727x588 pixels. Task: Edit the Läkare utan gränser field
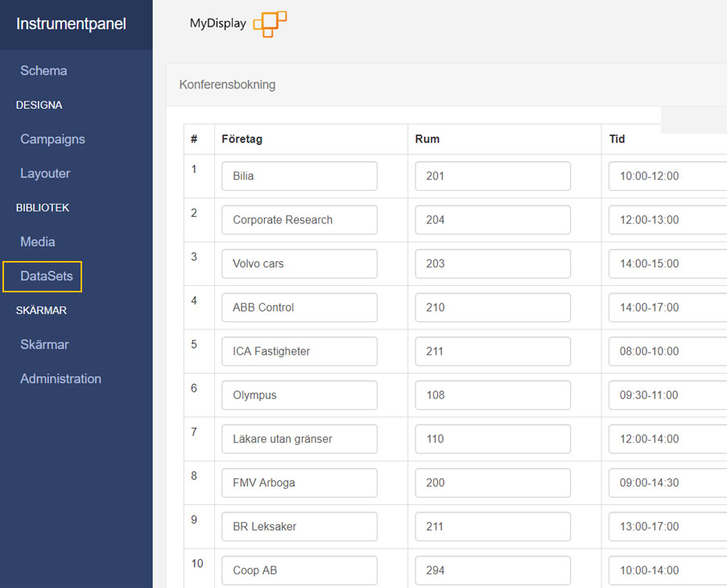pyautogui.click(x=299, y=439)
